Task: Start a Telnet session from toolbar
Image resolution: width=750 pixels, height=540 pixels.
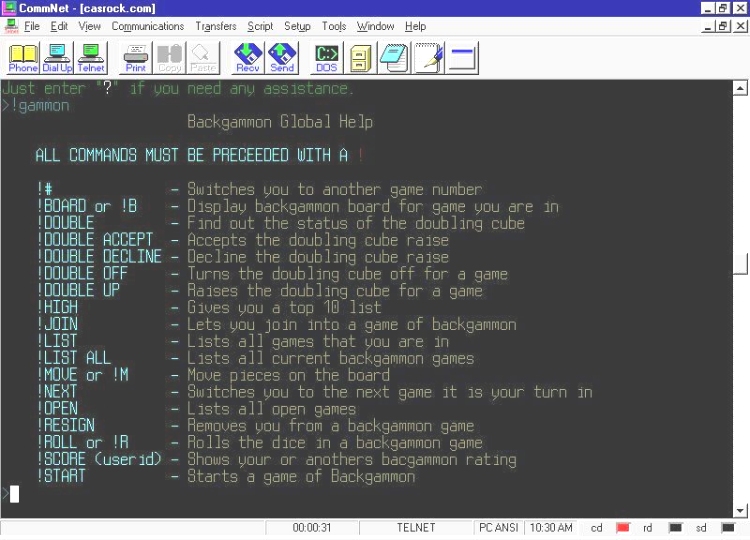Action: pos(90,58)
